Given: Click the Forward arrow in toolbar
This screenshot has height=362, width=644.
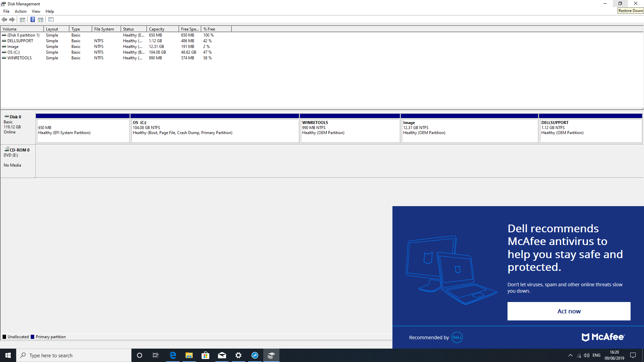Looking at the screenshot, I should (x=12, y=19).
